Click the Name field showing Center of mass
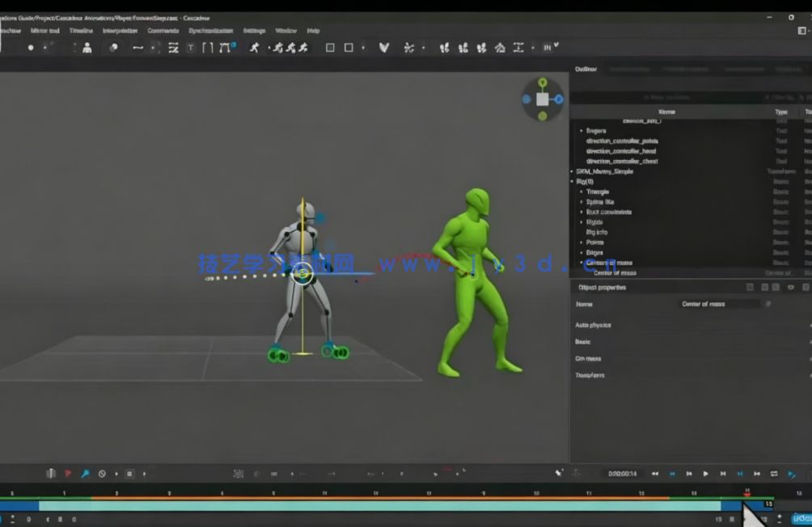The width and height of the screenshot is (812, 527). [x=720, y=304]
